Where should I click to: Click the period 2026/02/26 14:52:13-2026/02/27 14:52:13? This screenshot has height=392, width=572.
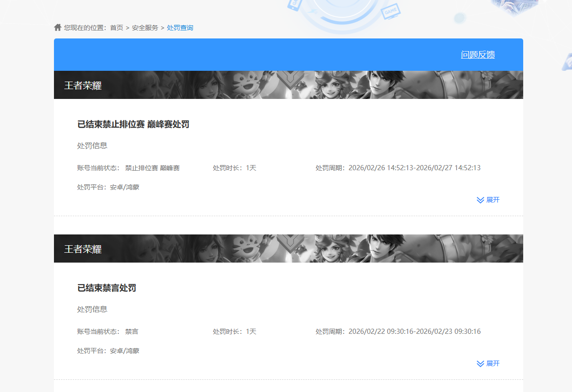click(x=414, y=168)
